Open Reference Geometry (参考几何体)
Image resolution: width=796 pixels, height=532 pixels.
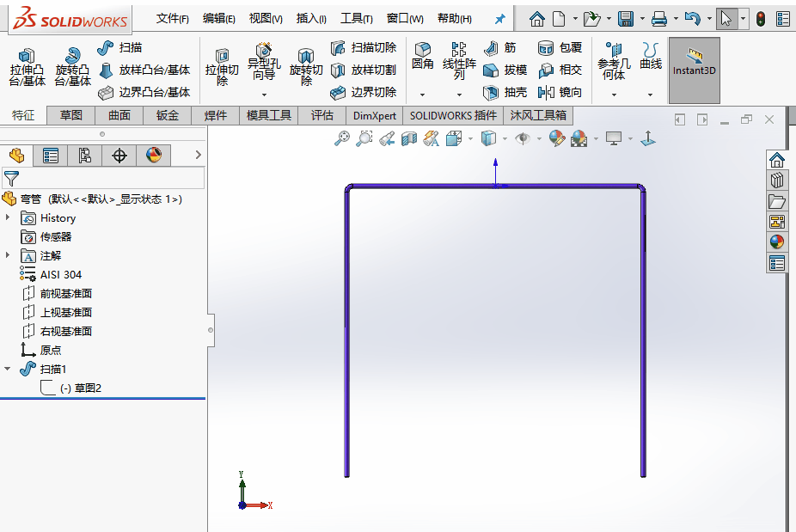pos(614,61)
